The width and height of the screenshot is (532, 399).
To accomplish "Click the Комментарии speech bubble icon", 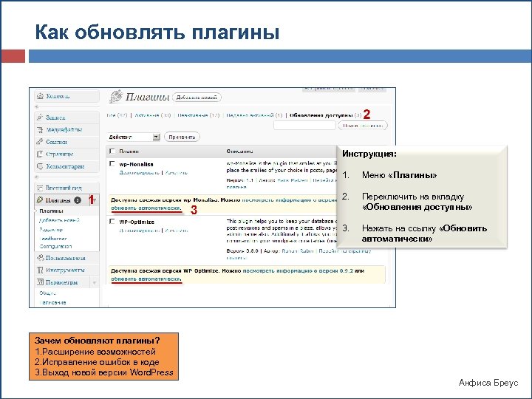I will pyautogui.click(x=40, y=166).
